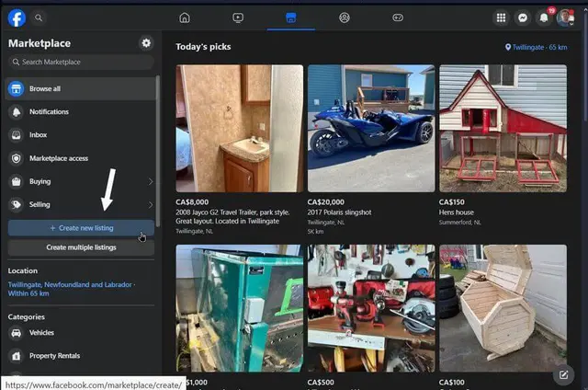Focus the Search Marketplace field
The width and height of the screenshot is (588, 390).
coord(81,62)
